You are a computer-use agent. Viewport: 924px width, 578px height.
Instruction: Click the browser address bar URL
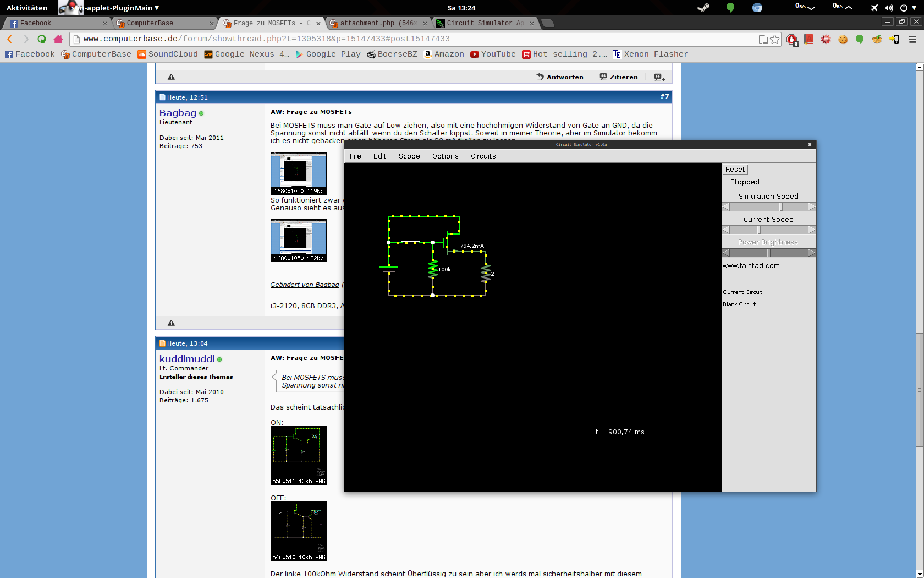click(267, 39)
